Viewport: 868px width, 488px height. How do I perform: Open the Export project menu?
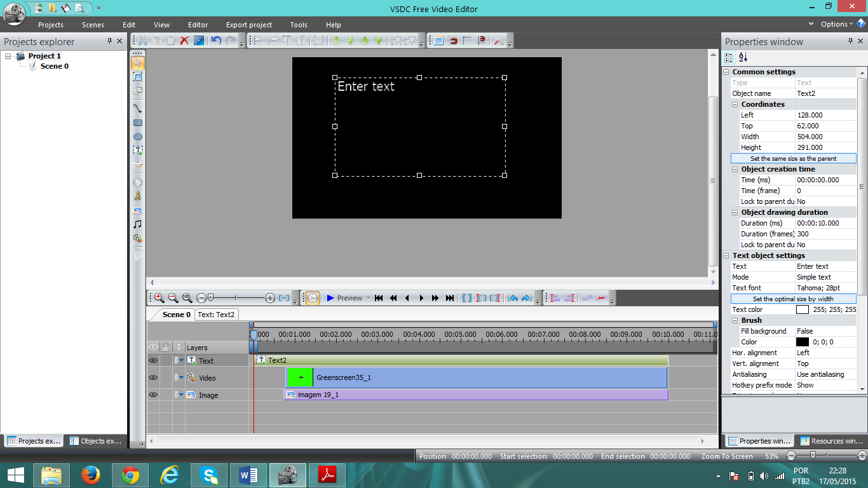(x=249, y=25)
